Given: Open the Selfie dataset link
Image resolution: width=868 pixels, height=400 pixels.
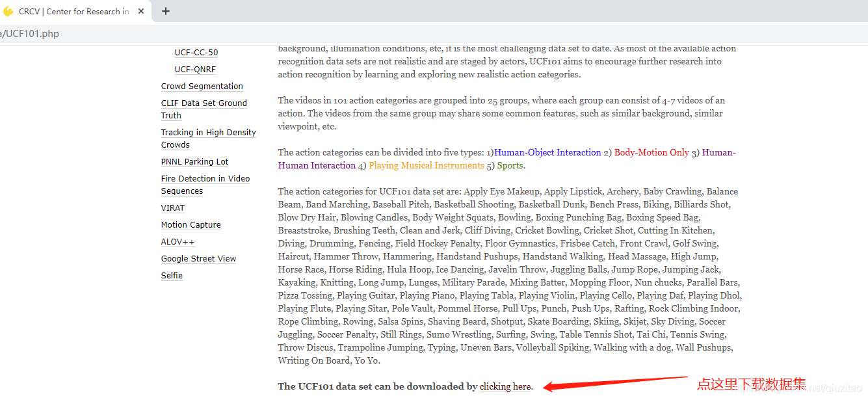Looking at the screenshot, I should click(172, 276).
